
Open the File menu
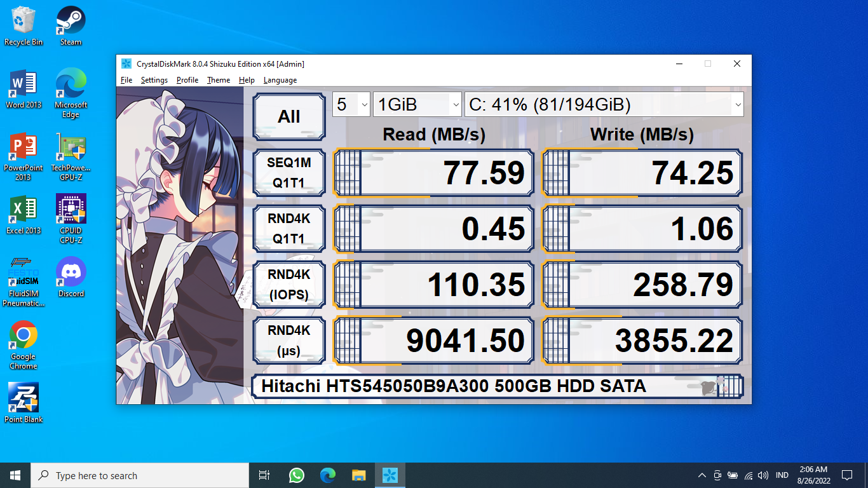(x=126, y=80)
